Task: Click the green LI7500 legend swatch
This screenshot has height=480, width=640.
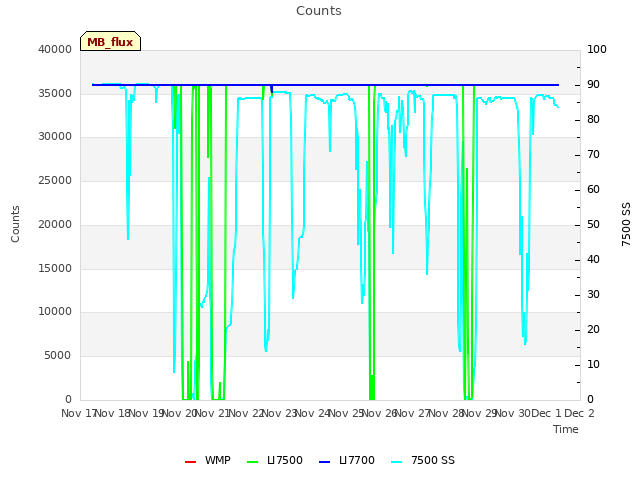Action: click(x=253, y=462)
